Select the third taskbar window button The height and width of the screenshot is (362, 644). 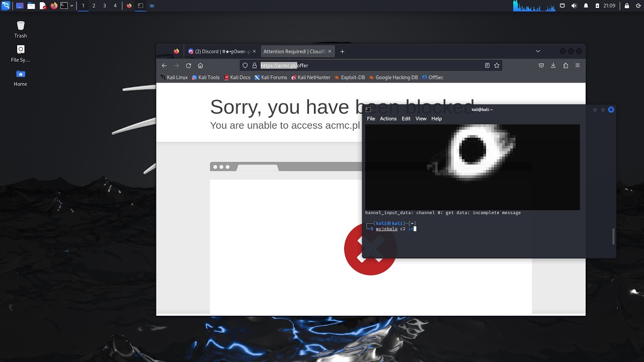pyautogui.click(x=152, y=6)
